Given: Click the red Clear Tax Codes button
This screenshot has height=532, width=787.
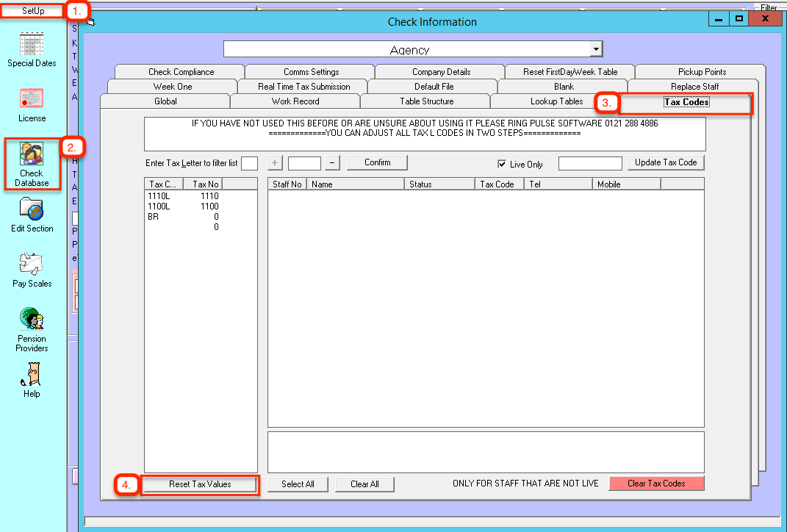Looking at the screenshot, I should point(656,484).
